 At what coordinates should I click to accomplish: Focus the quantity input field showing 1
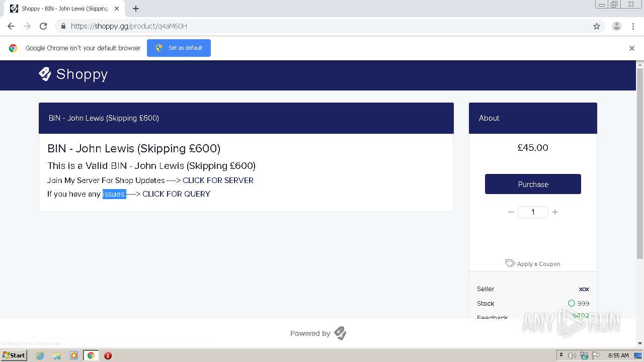[533, 212]
